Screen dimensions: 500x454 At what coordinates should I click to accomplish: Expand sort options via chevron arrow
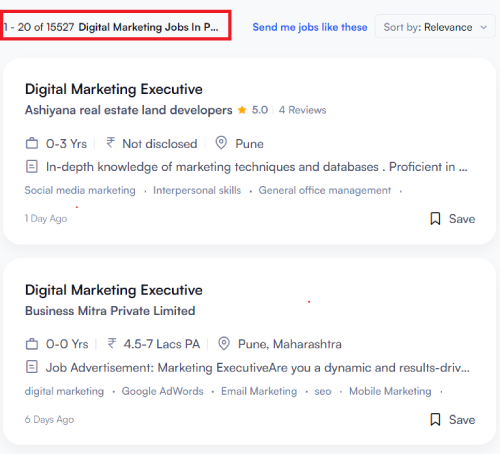(x=483, y=27)
